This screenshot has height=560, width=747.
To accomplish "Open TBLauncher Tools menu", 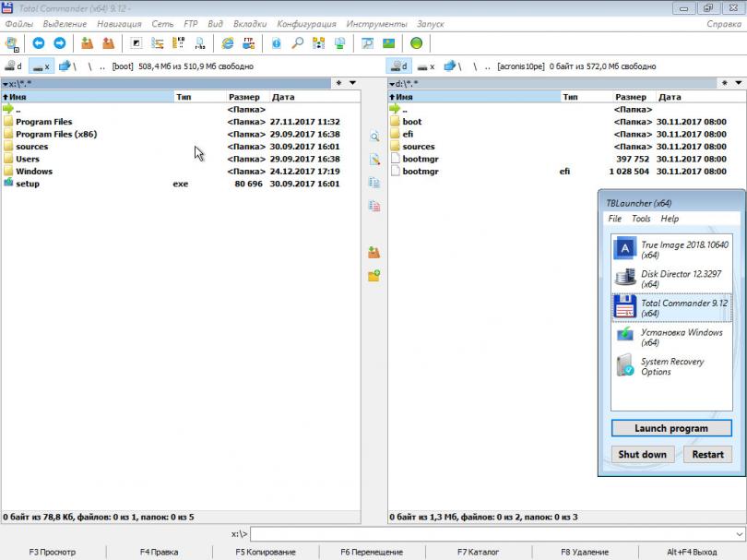I will click(641, 219).
